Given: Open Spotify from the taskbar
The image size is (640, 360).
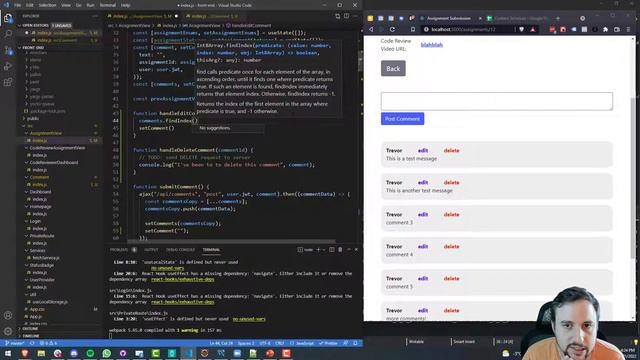Looking at the screenshot, I should coord(90,353).
